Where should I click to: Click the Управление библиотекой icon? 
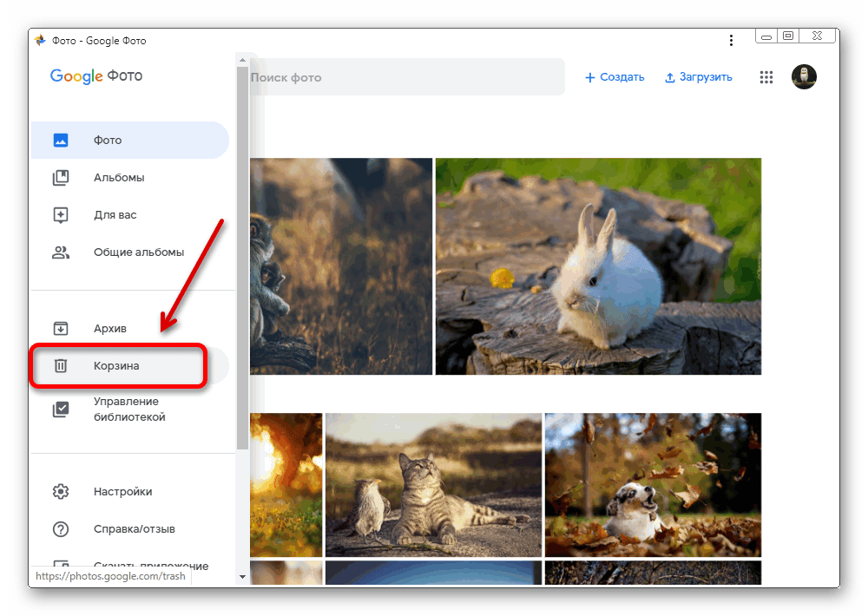coord(61,410)
